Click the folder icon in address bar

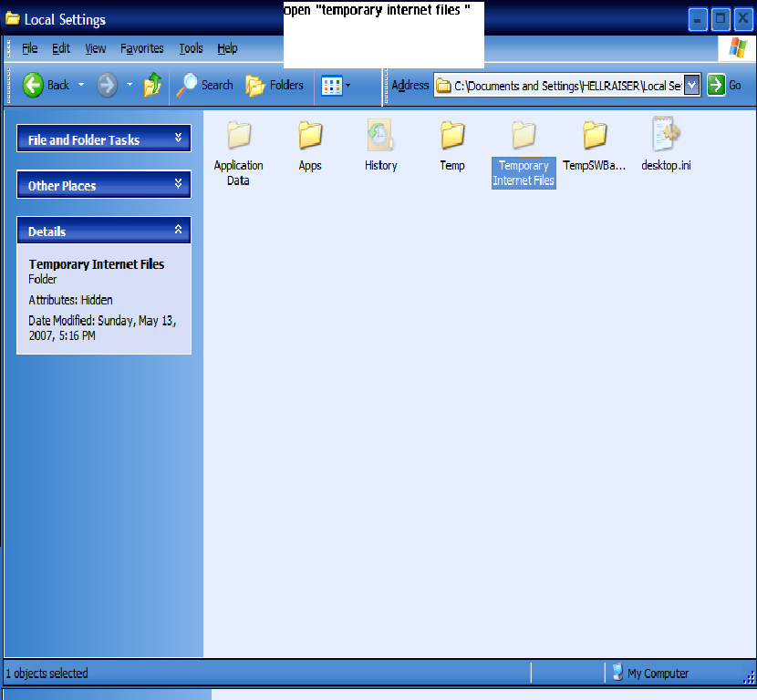pos(443,86)
